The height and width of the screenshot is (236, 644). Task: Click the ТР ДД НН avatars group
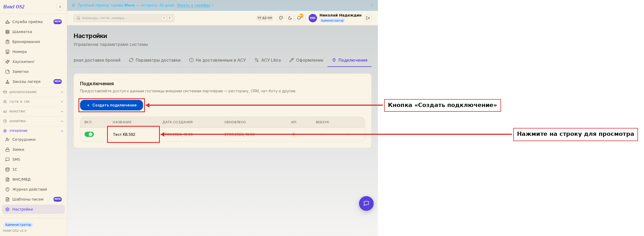[x=265, y=18]
